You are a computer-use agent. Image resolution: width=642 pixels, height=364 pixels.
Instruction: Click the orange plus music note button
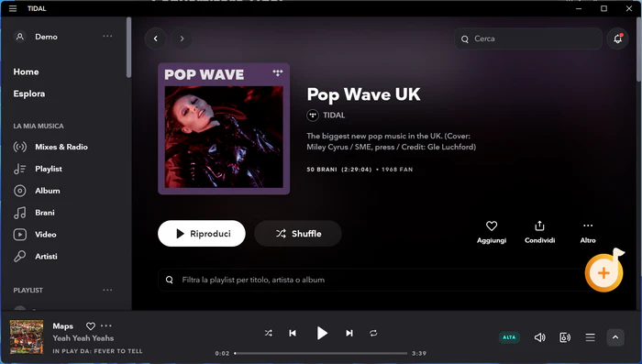click(604, 272)
